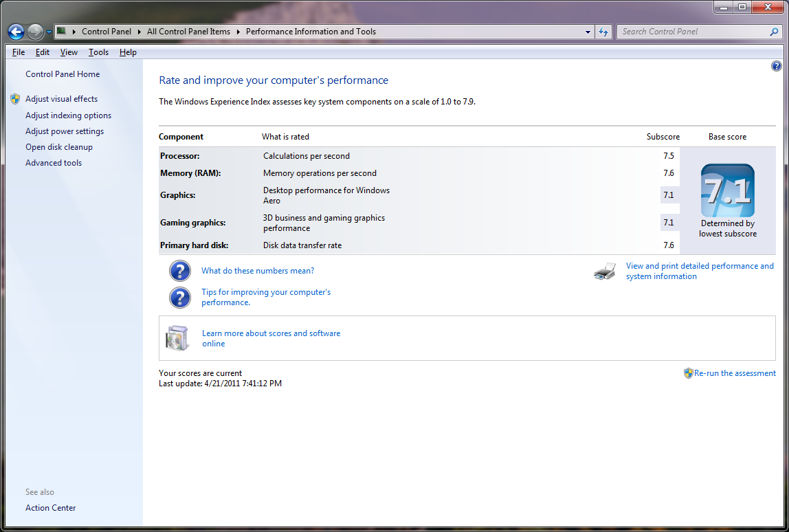Open the View menu
Screen dimensions: 789x532
click(x=69, y=52)
